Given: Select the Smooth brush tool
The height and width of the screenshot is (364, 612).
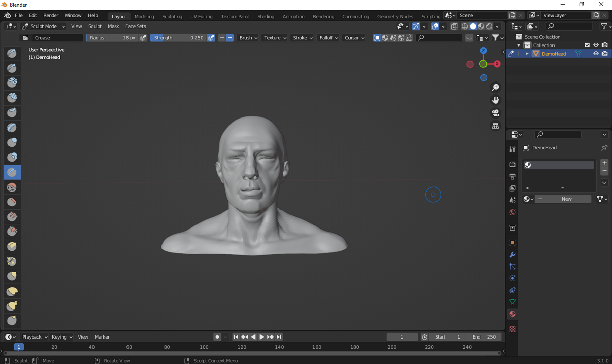Looking at the screenshot, I should click(12, 187).
